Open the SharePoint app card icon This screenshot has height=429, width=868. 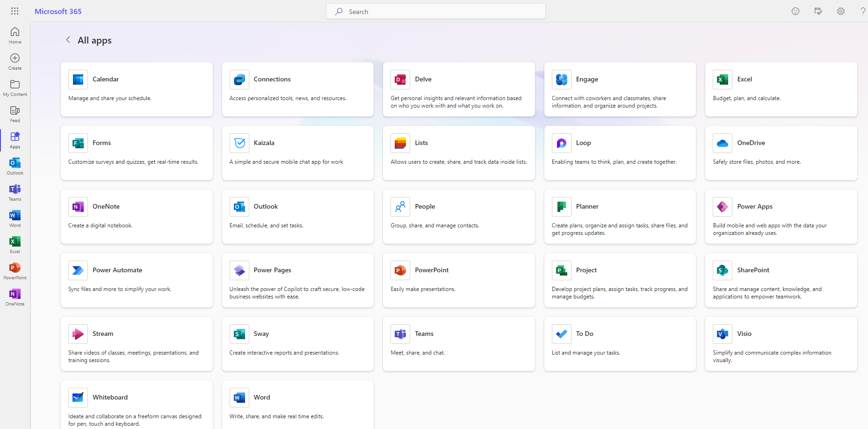coord(723,270)
